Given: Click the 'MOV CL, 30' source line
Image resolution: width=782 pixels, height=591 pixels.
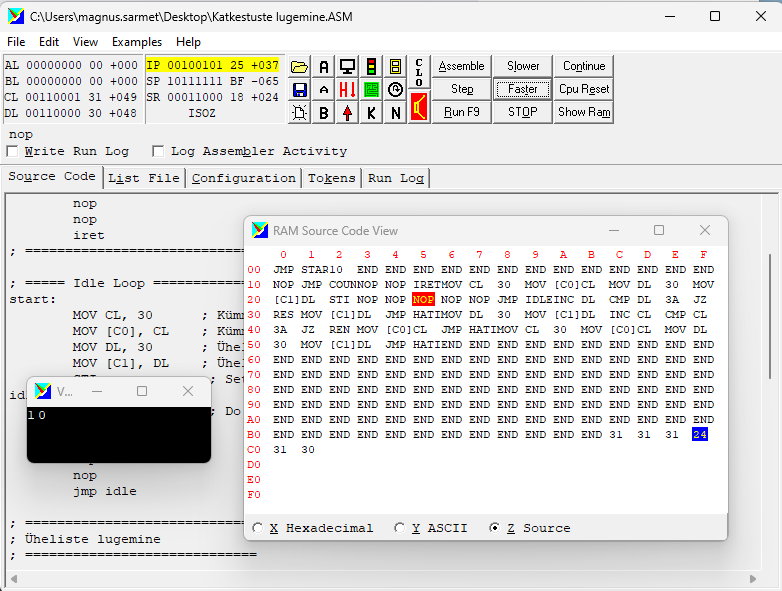Looking at the screenshot, I should point(113,315).
